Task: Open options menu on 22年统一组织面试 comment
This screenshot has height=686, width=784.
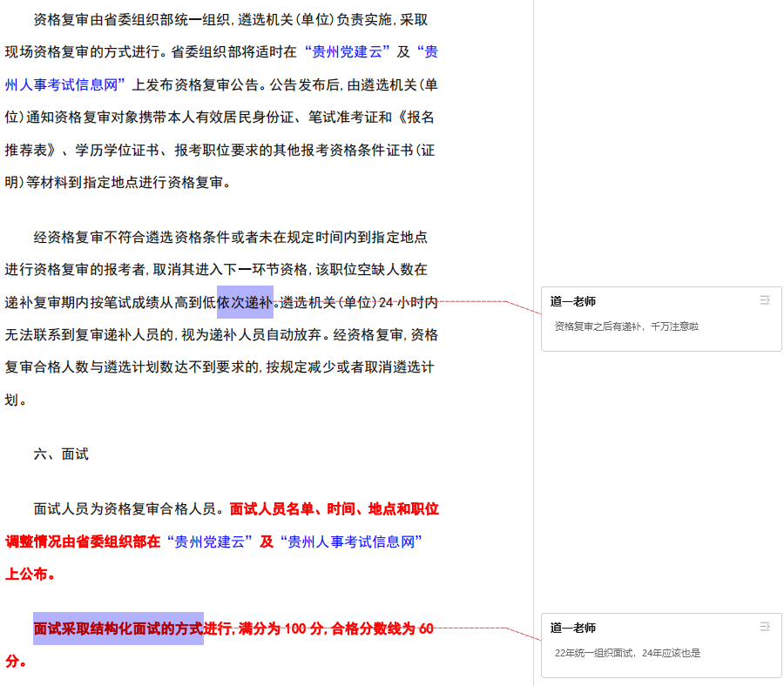Action: (765, 627)
